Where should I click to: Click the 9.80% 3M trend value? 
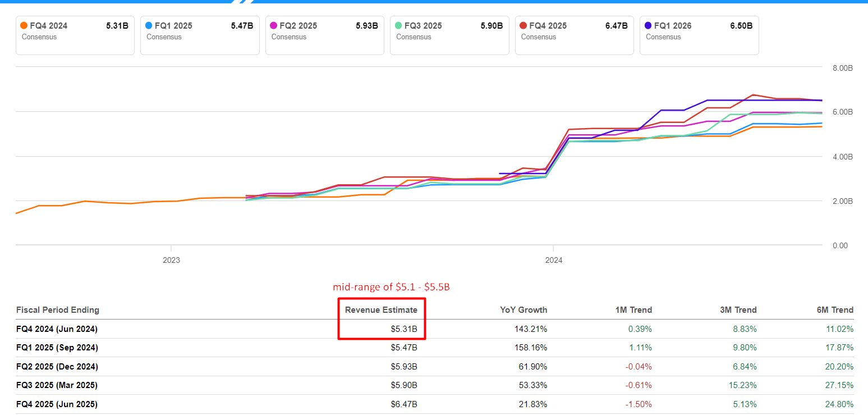745,348
